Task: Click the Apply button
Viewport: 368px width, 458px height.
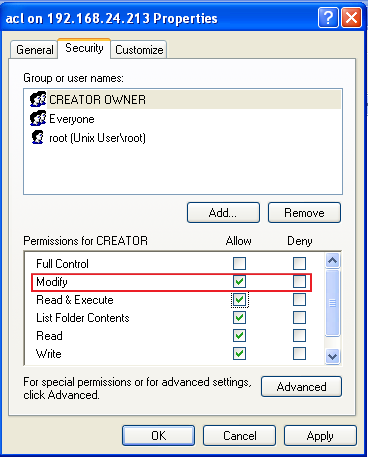Action: tap(320, 435)
